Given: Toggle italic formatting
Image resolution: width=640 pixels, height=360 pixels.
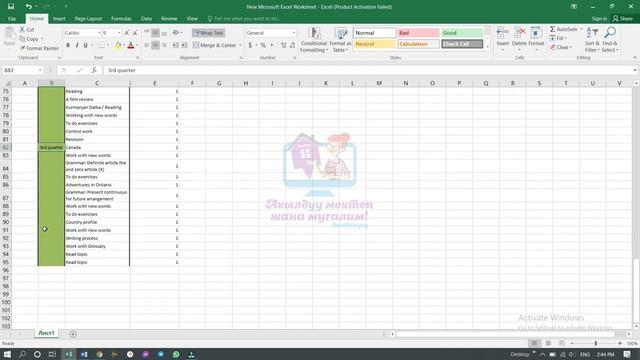Looking at the screenshot, I should click(x=77, y=45).
